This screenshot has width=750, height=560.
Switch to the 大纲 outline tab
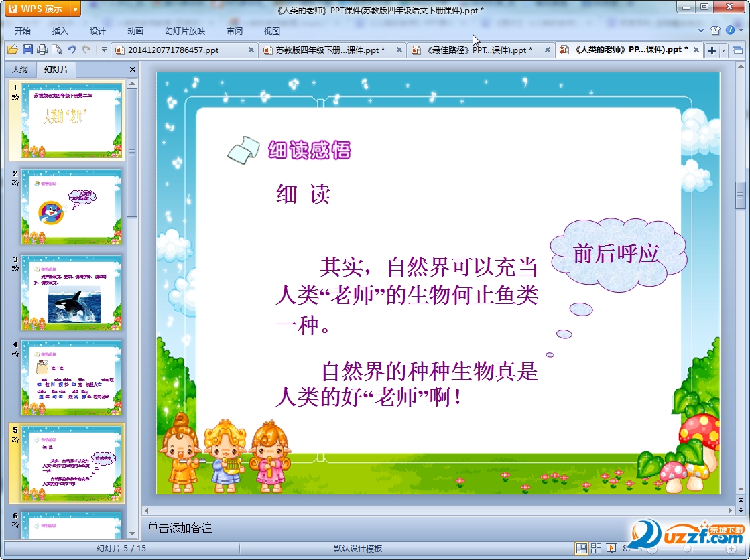(20, 70)
